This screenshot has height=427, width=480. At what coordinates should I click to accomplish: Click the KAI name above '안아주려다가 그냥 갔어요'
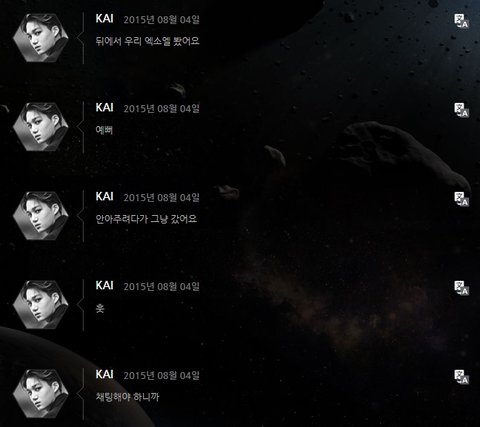104,197
